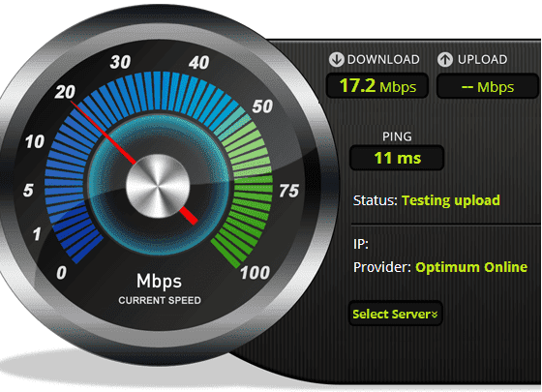Click the double chevron beside Select Server

435,315
